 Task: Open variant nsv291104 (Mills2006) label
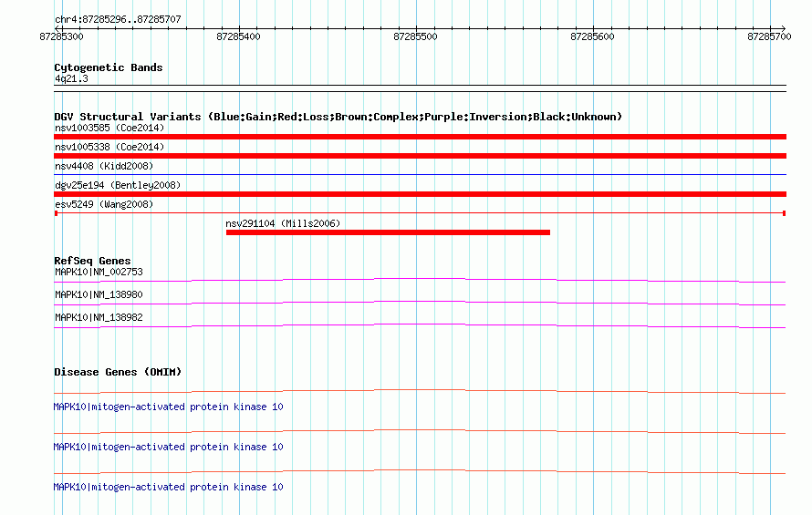click(x=283, y=223)
